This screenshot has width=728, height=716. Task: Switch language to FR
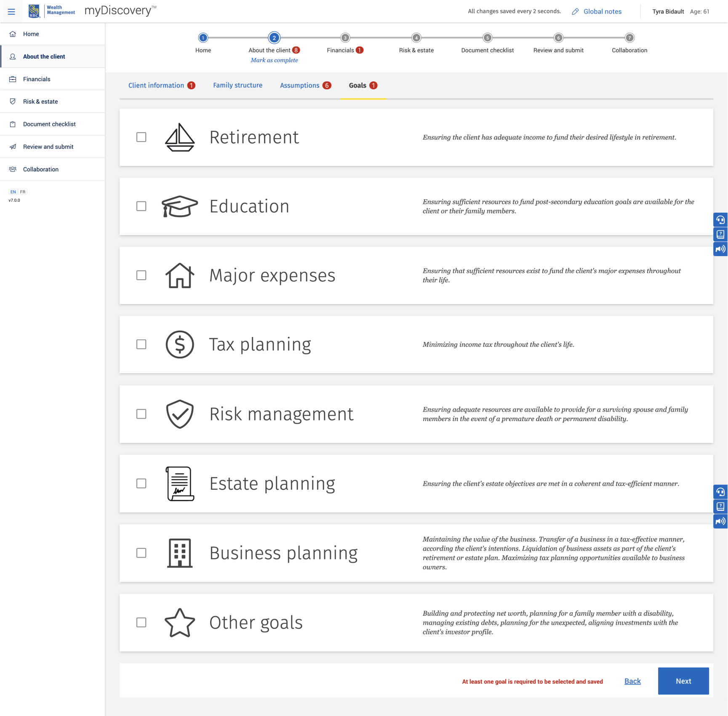pos(23,192)
